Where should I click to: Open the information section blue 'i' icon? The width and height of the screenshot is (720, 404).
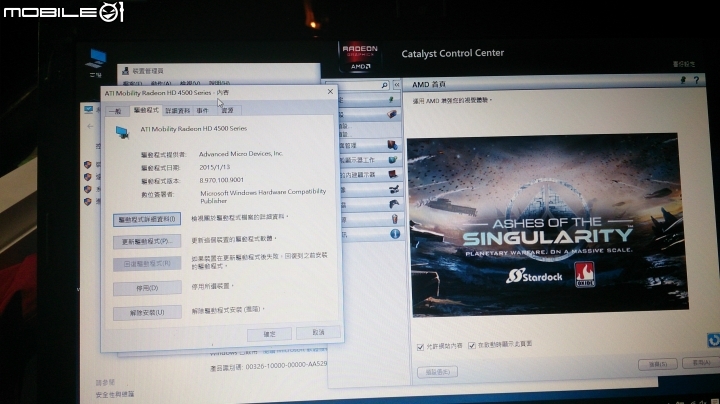point(395,234)
